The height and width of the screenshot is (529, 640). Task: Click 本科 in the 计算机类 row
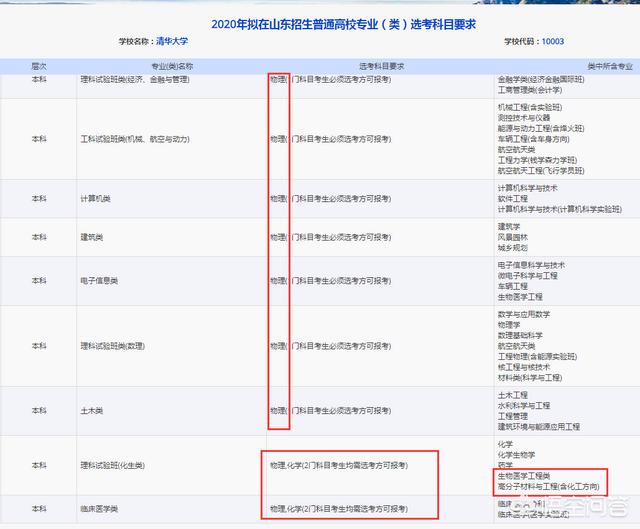pos(39,199)
